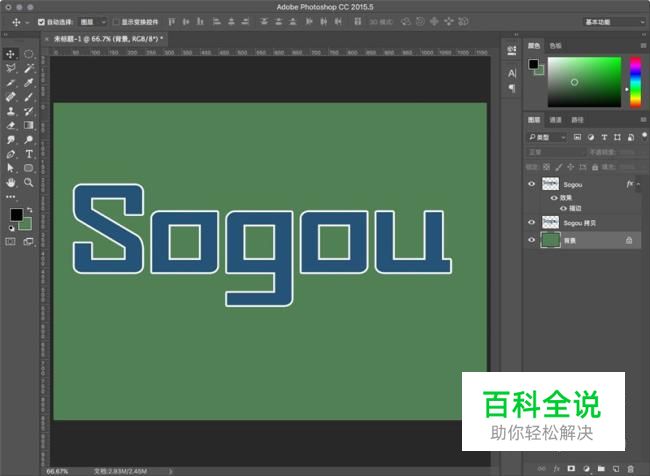Viewport: 650px width, 476px height.
Task: Swap foreground and background colors arrow
Action: pyautogui.click(x=29, y=210)
